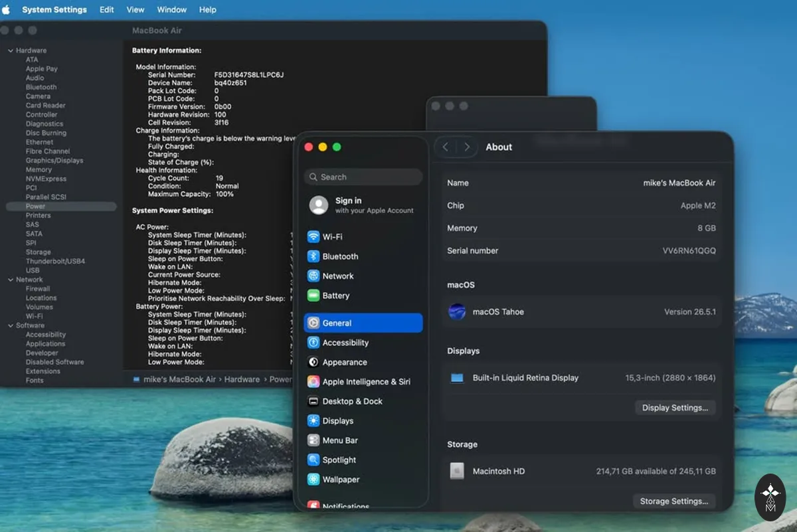Click the Wi-Fi icon in Settings sidebar
797x532 pixels.
tap(313, 237)
